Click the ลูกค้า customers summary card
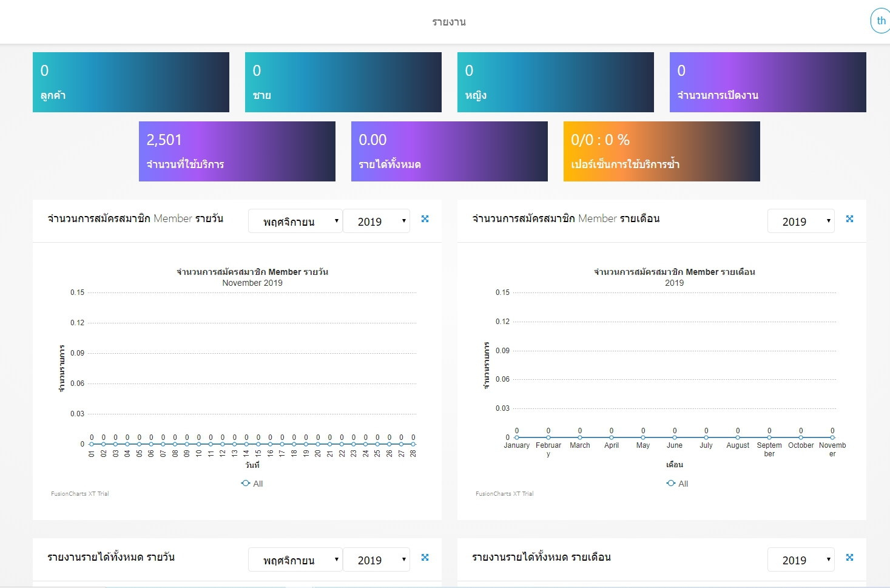 click(x=131, y=82)
